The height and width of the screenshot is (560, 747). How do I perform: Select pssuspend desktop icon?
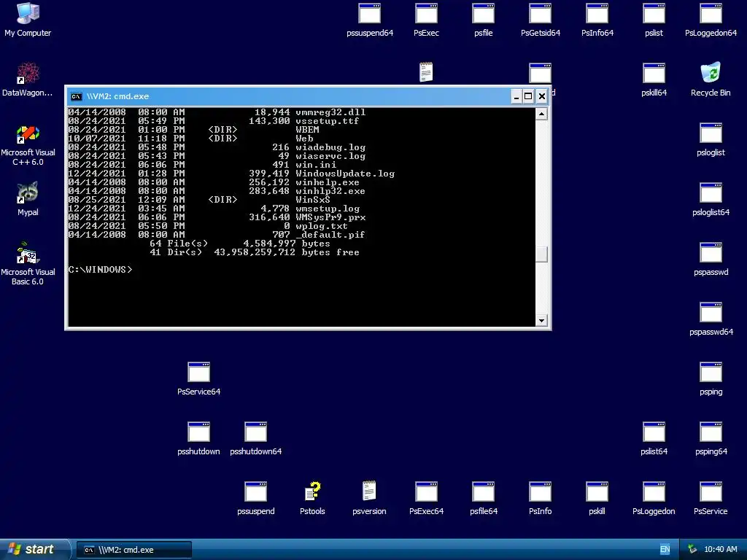pos(255,498)
